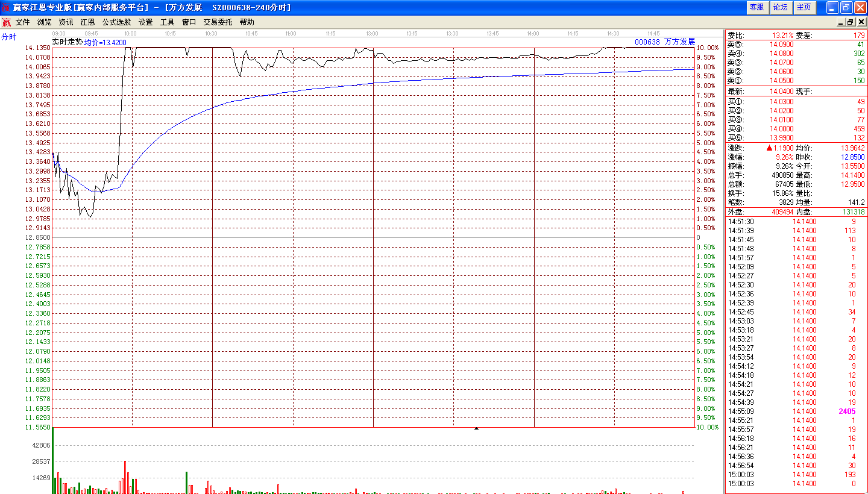This screenshot has height=494, width=868.
Task: Select the 14:55:09 trade with volume 2405
Action: (x=796, y=411)
